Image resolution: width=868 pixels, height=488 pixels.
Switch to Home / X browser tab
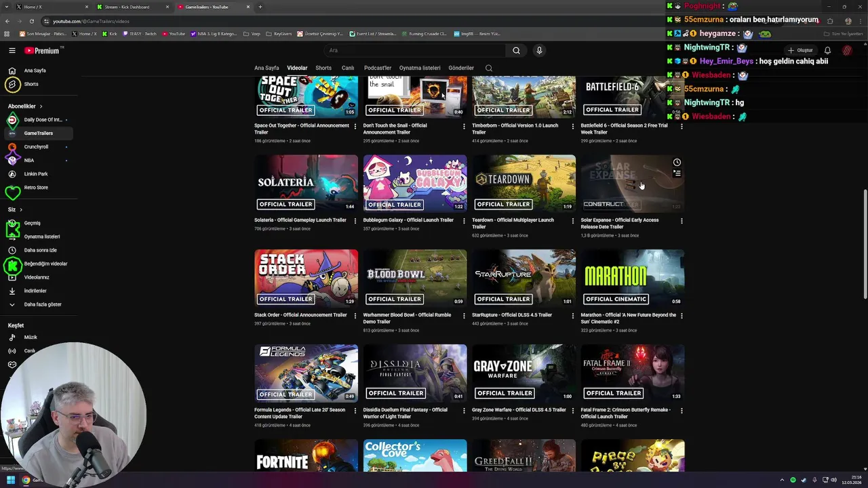click(53, 7)
